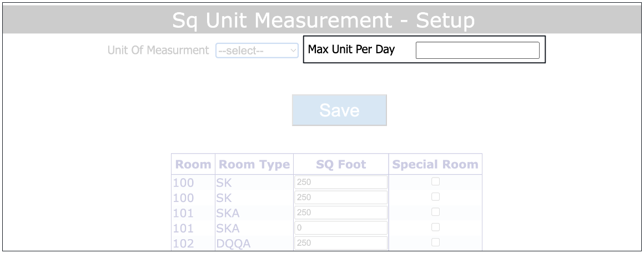Select the SQ Foot column header
This screenshot has height=253, width=644.
(x=341, y=164)
